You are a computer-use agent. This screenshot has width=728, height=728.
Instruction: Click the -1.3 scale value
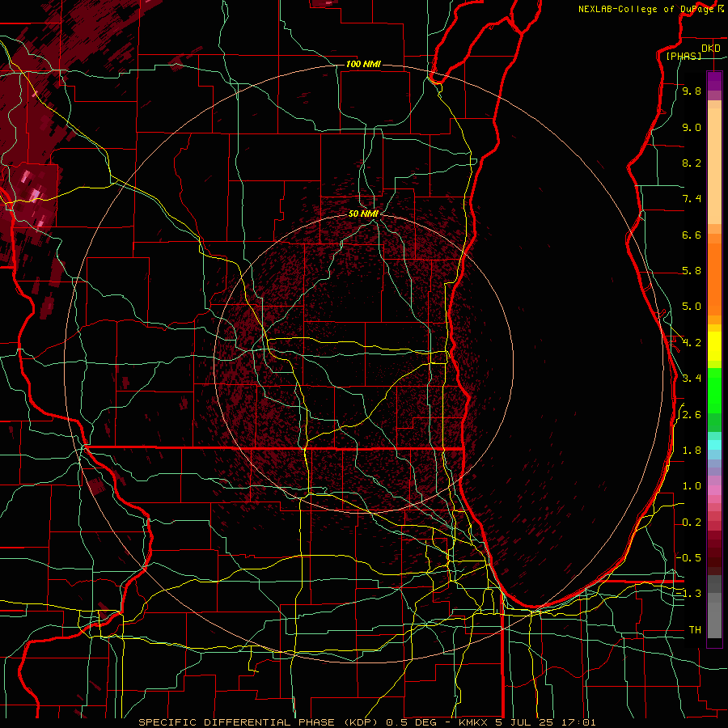pos(688,595)
